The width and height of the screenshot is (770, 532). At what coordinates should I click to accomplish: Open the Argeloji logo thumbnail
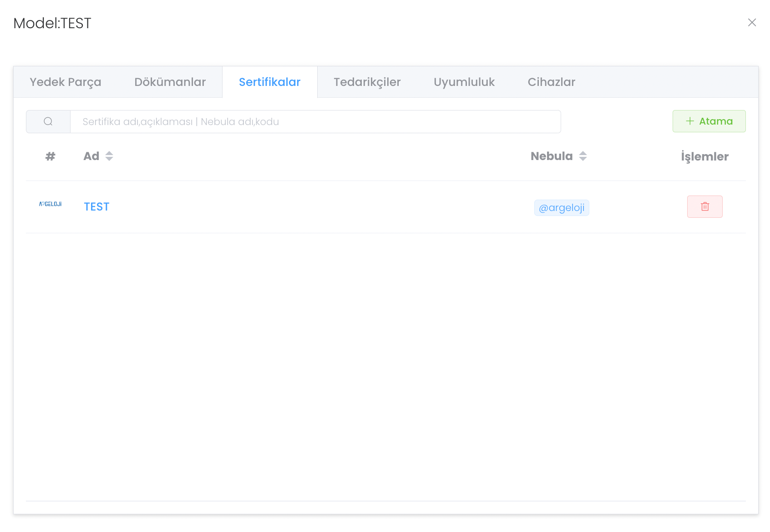tap(50, 204)
